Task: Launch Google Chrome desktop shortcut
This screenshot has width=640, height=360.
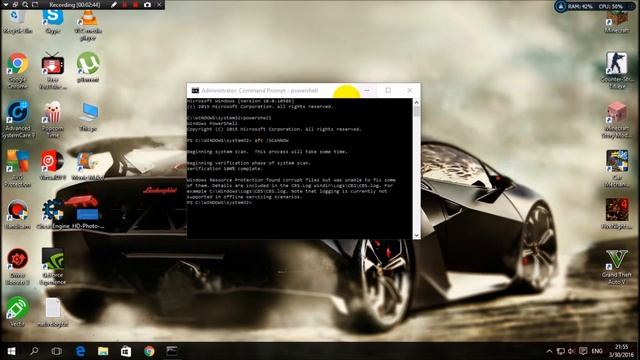Action: coord(18,69)
